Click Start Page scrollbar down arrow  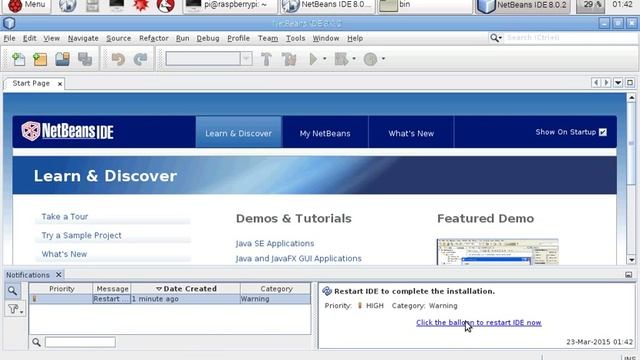tap(631, 260)
